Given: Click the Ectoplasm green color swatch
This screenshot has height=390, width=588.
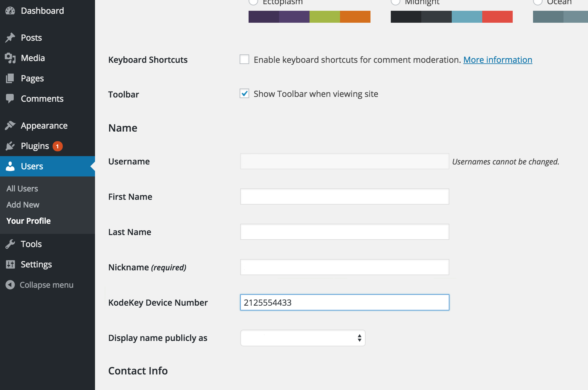Looking at the screenshot, I should (324, 17).
